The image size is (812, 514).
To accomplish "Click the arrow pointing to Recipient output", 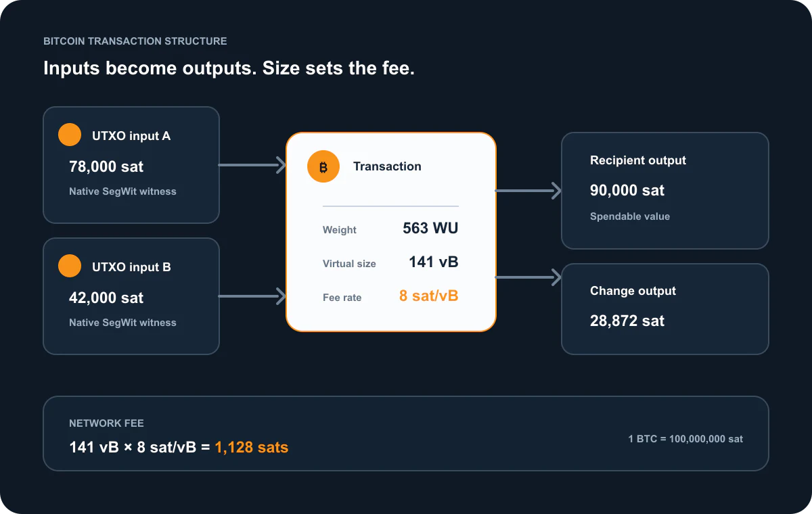I will click(529, 191).
